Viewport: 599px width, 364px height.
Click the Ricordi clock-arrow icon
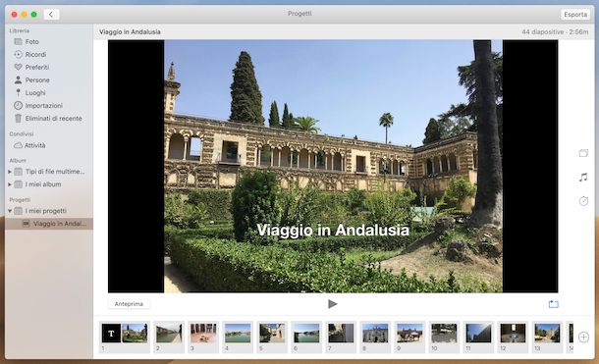(x=18, y=54)
